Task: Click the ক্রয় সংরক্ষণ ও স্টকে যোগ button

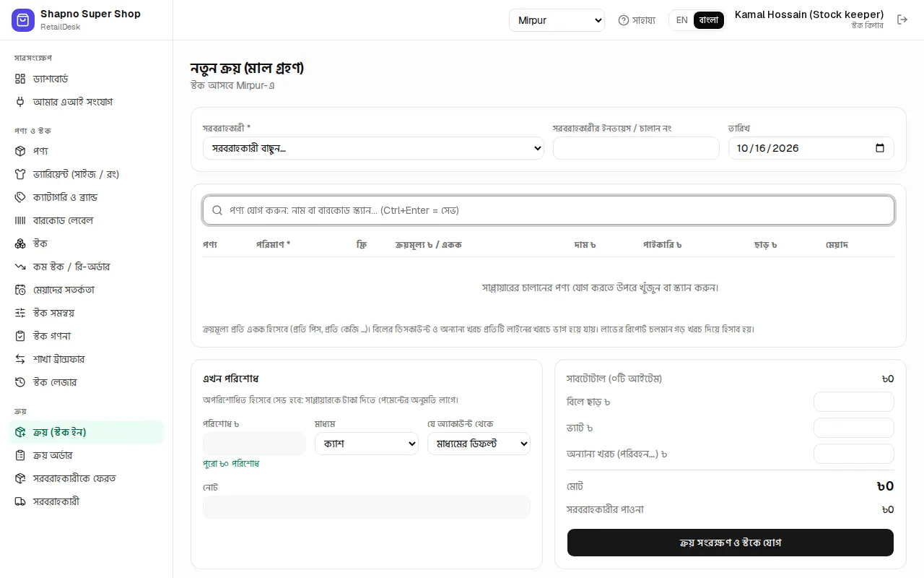Action: pos(731,543)
